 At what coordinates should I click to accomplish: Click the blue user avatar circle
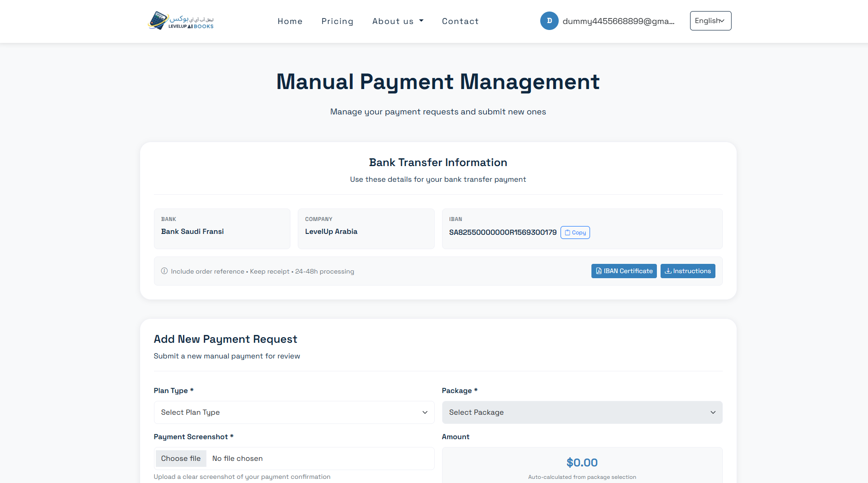[549, 21]
